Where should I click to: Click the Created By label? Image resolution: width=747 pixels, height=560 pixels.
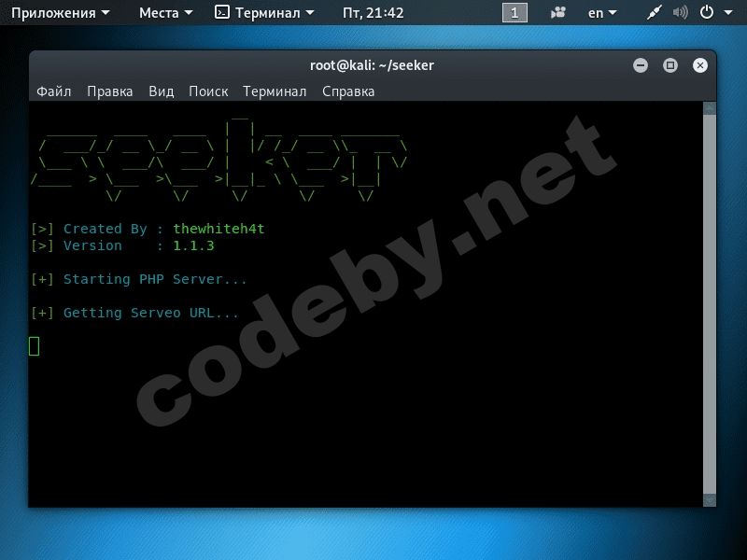(106, 229)
